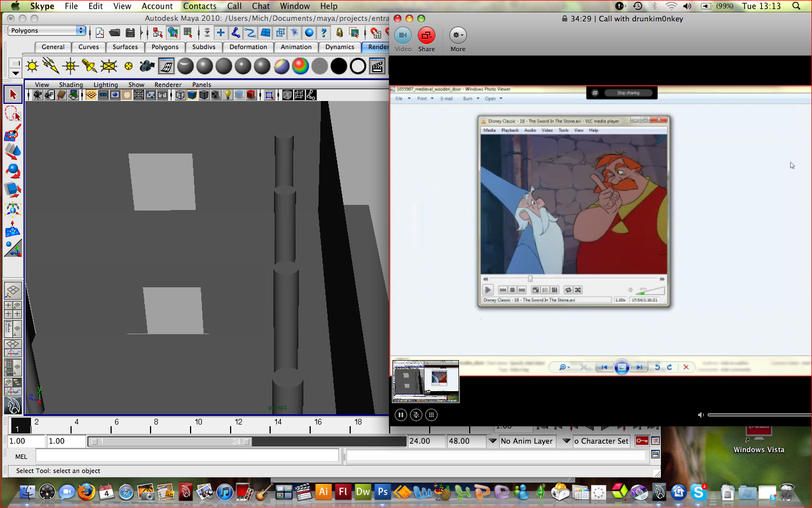The width and height of the screenshot is (812, 508).
Task: Open the Polygons menu set dropdown
Action: coord(47,30)
